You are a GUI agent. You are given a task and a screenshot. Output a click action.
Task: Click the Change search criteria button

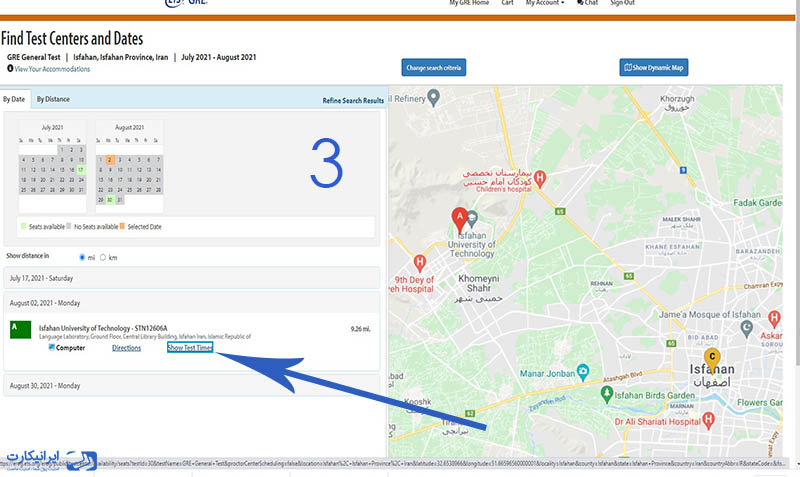(434, 67)
